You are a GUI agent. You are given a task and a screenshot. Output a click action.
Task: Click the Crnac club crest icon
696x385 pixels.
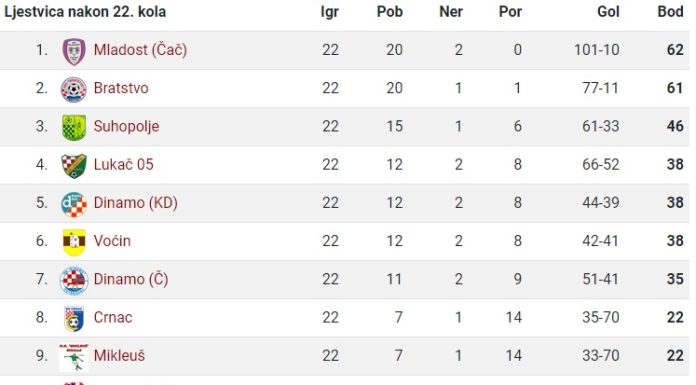point(74,318)
